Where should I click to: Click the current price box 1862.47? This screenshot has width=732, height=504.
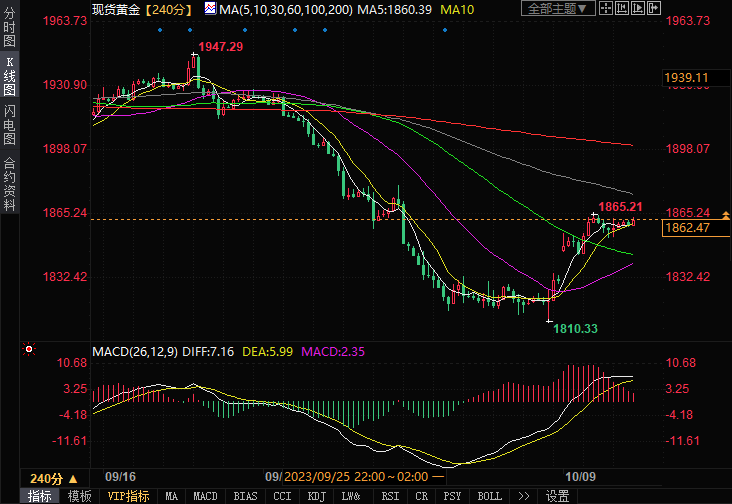pos(696,228)
